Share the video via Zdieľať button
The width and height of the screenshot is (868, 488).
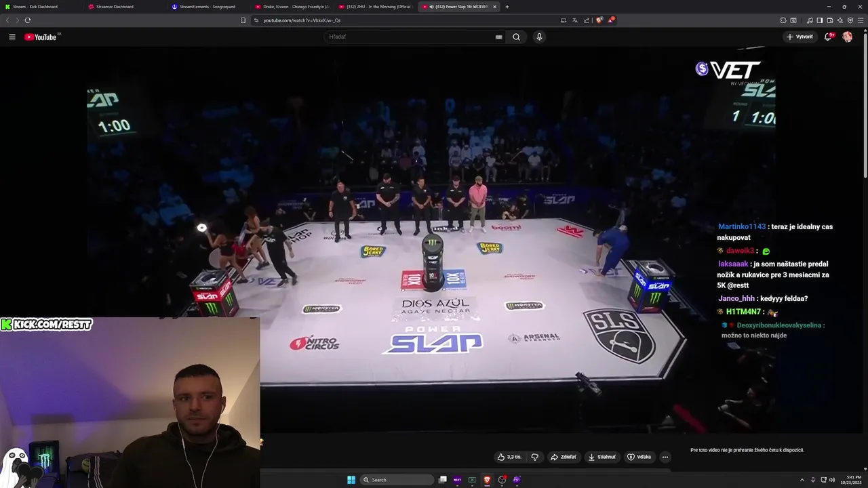[x=563, y=457]
